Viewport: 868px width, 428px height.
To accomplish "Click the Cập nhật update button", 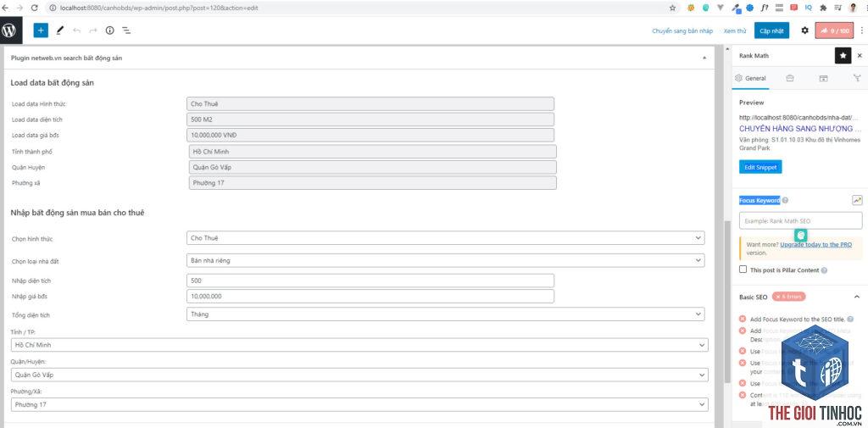I will [771, 31].
